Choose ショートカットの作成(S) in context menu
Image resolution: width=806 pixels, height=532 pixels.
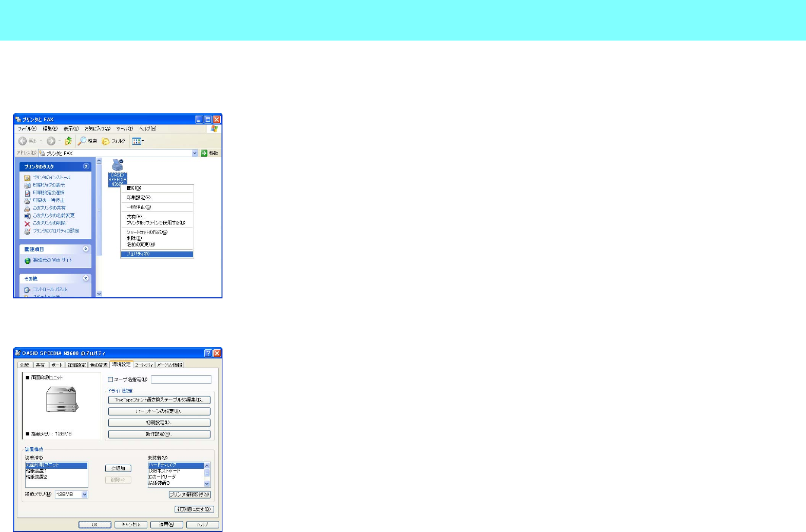coord(157,233)
